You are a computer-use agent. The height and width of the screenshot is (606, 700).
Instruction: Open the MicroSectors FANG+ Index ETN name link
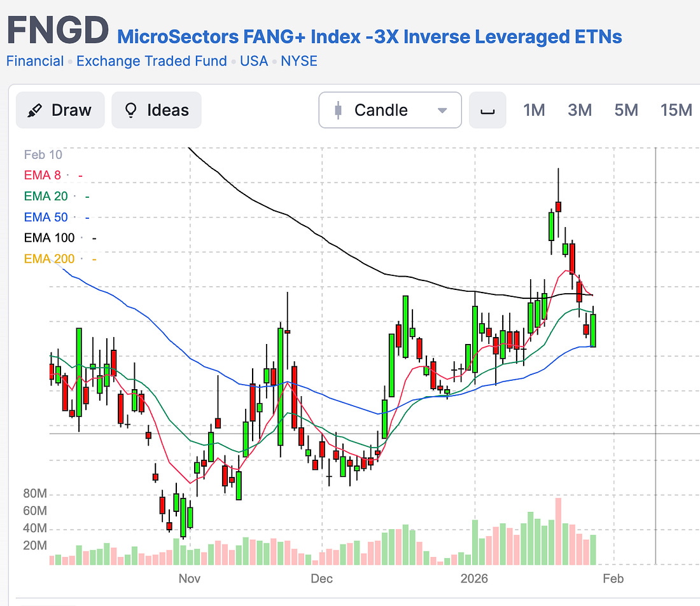point(369,37)
